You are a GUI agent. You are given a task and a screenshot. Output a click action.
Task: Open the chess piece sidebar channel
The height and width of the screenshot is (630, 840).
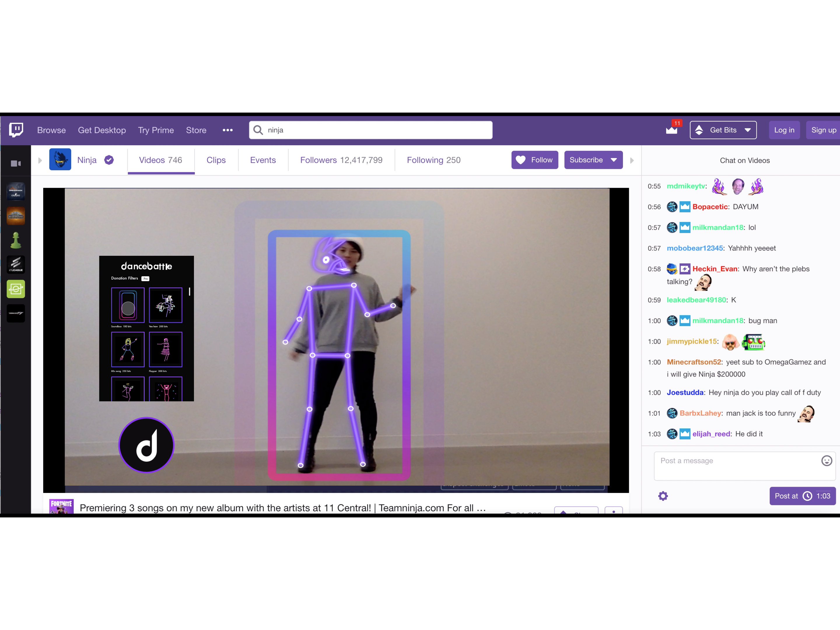click(15, 240)
